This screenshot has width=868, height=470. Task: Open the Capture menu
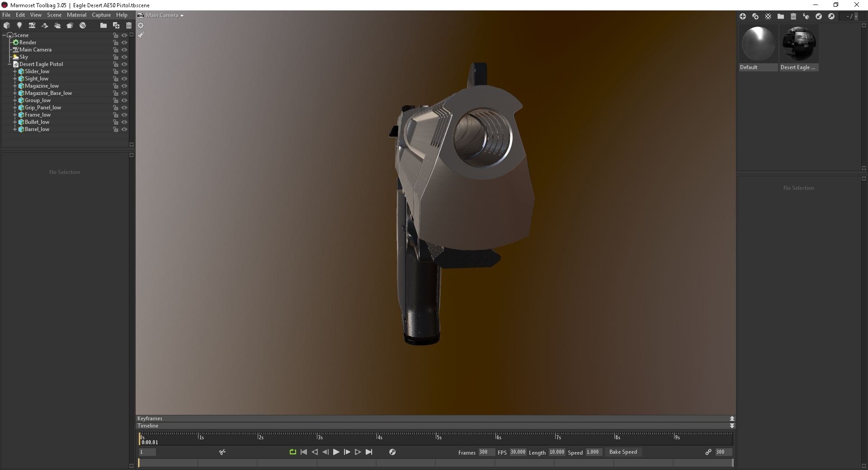tap(101, 15)
